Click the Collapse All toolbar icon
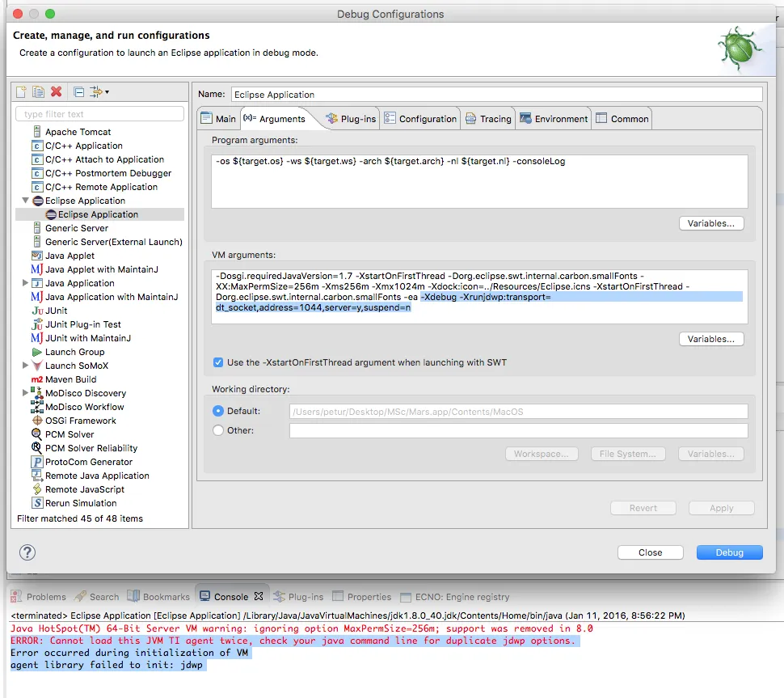The height and width of the screenshot is (698, 784). tap(78, 91)
